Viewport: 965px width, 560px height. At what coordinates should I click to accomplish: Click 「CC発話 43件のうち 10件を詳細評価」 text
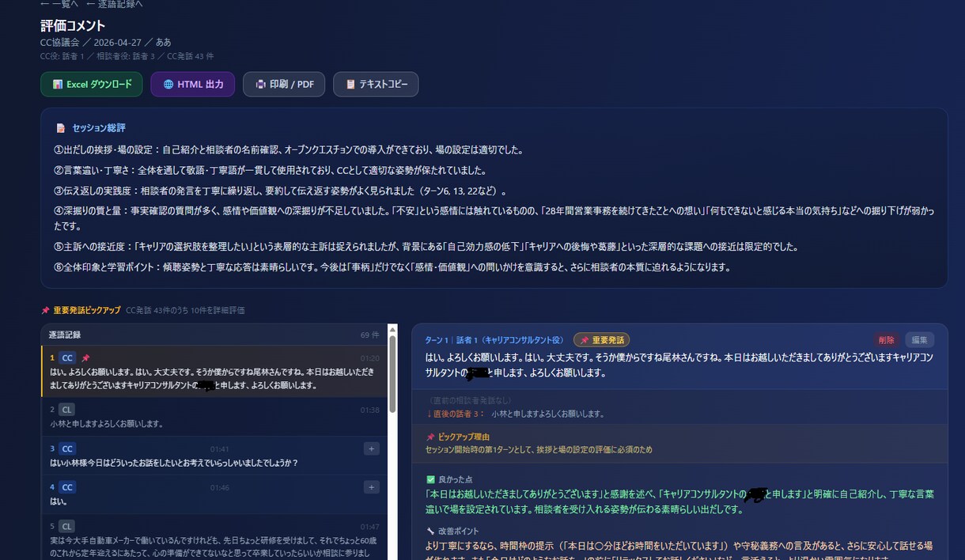[185, 311]
